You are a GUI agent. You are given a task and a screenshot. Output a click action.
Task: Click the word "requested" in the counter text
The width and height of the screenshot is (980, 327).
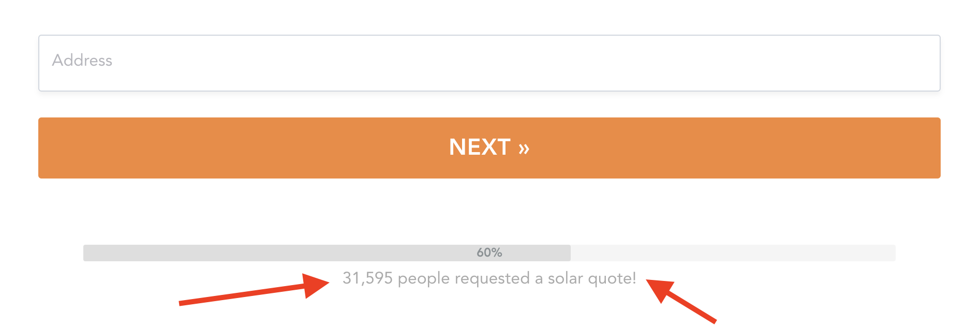point(492,278)
